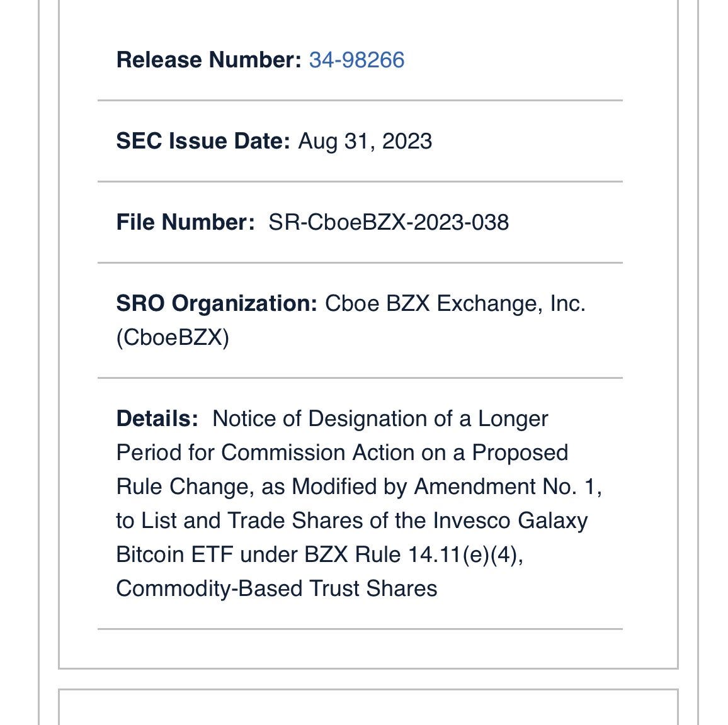
Task: Click the divider line above the Details section
Action: (x=360, y=378)
